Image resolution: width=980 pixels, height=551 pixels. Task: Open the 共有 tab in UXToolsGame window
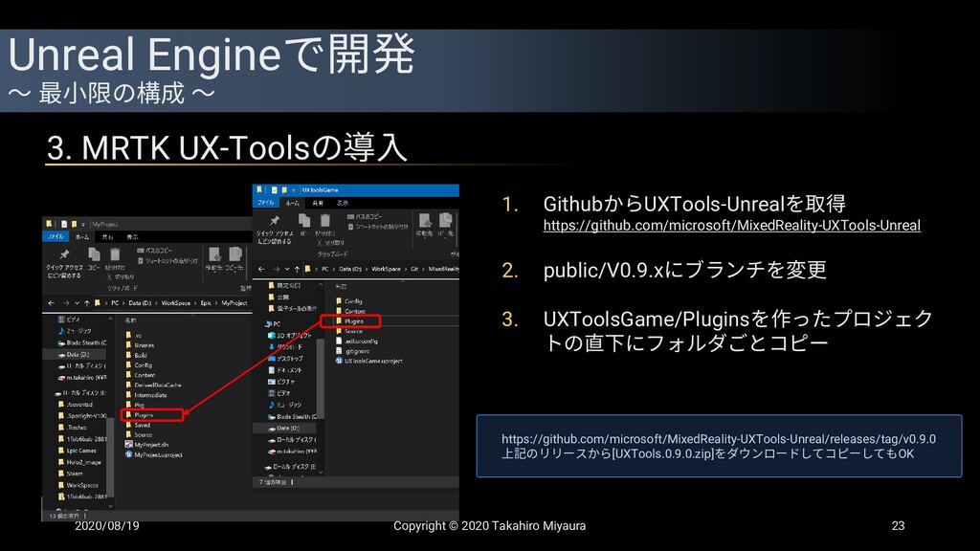click(318, 203)
